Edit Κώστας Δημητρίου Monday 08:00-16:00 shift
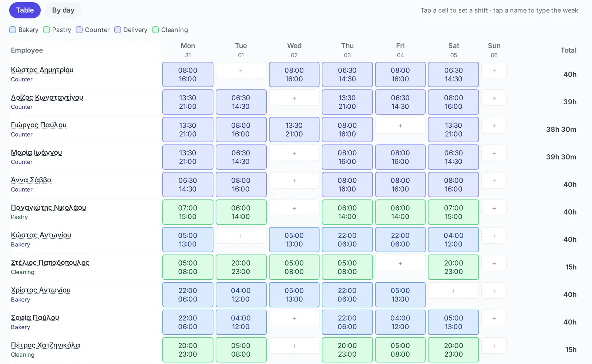Screen dimensions: 592x364 point(188,74)
